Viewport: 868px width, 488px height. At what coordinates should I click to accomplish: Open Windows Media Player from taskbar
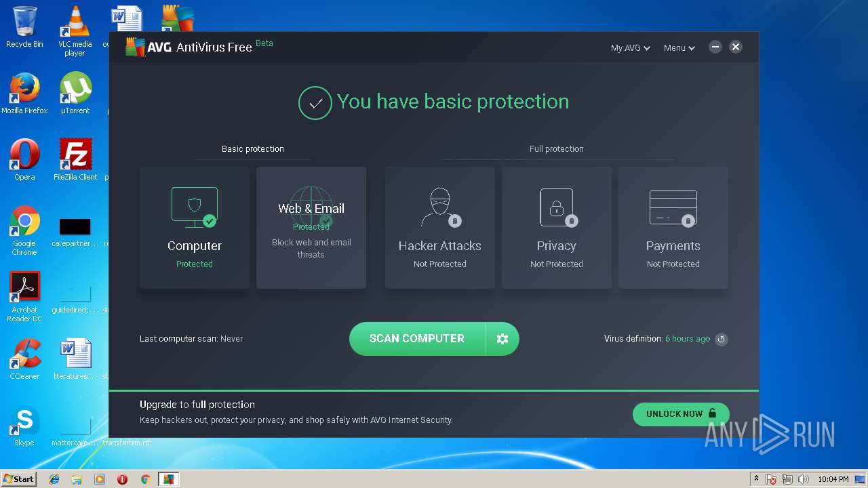point(100,479)
